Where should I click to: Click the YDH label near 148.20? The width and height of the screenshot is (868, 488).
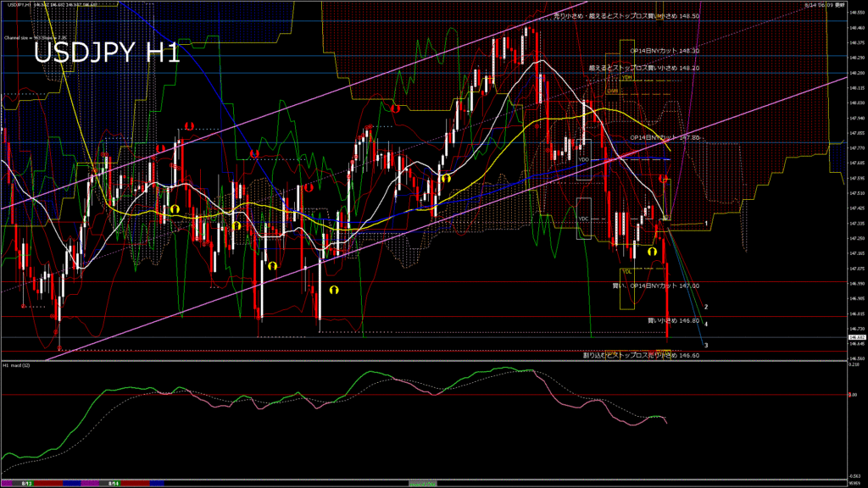coord(627,77)
